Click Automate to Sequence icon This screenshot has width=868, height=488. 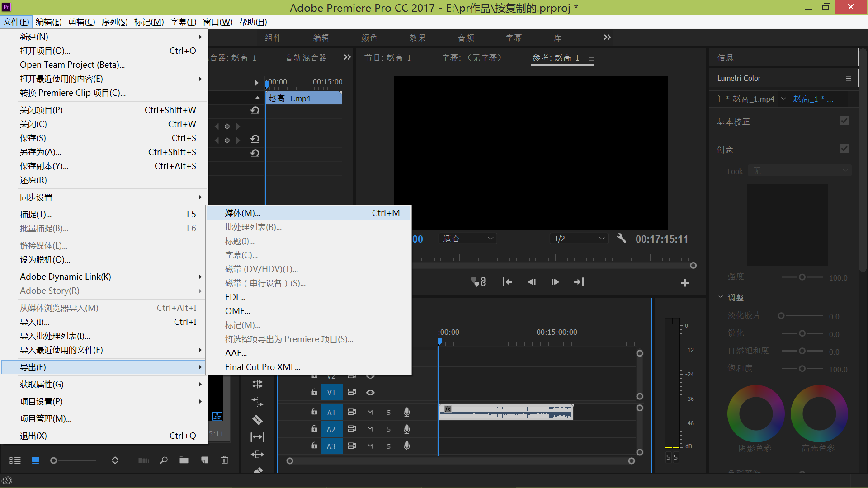(x=143, y=460)
